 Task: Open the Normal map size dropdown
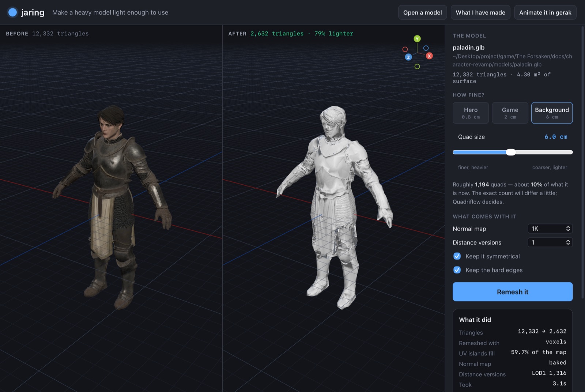coord(550,229)
